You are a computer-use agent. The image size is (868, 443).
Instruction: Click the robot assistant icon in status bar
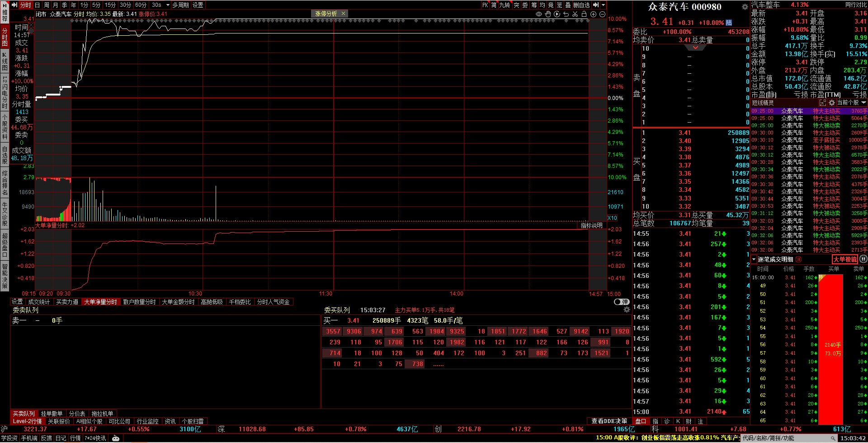tap(116, 438)
